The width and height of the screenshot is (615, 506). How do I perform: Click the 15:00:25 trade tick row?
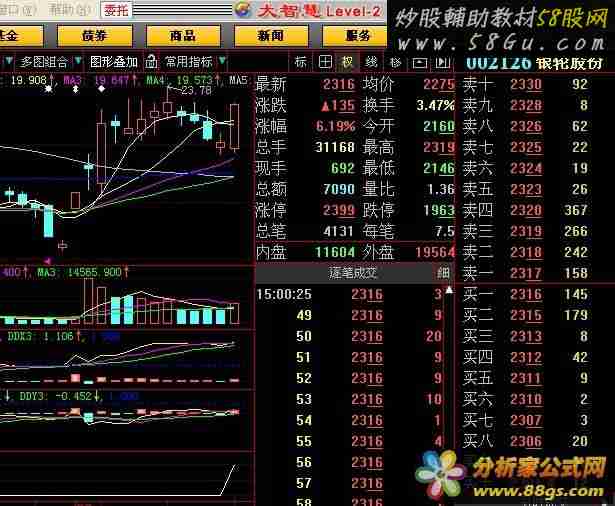(x=350, y=294)
